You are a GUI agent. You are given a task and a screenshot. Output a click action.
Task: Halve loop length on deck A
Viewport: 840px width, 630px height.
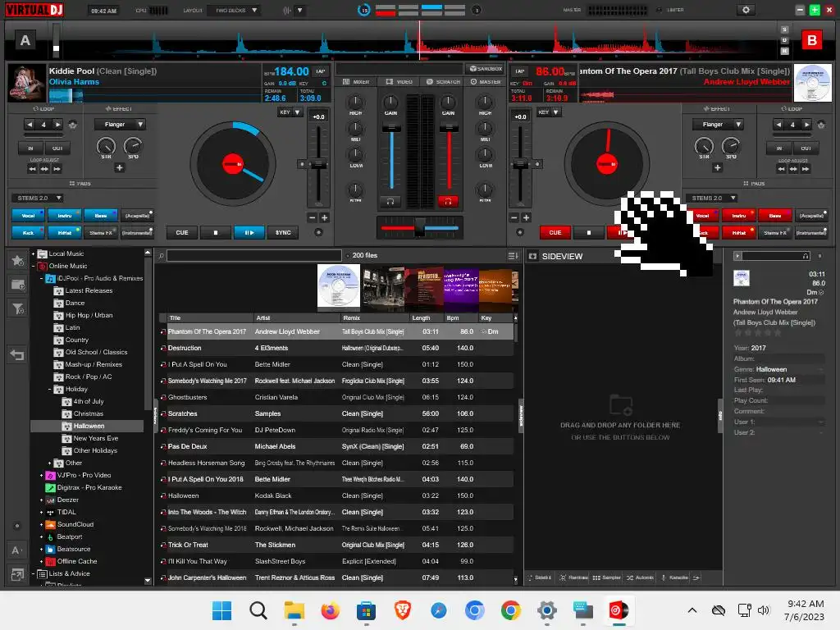pos(30,125)
